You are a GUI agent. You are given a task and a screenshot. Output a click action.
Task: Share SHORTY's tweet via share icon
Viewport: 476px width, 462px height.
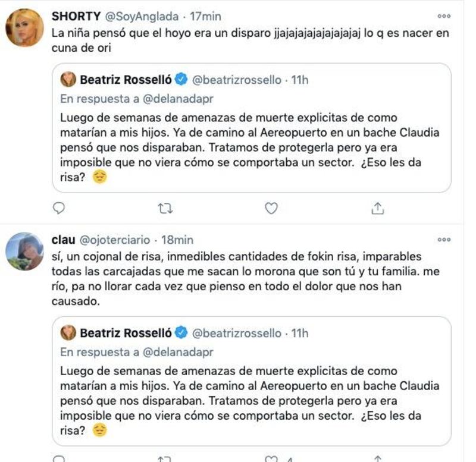pyautogui.click(x=378, y=208)
